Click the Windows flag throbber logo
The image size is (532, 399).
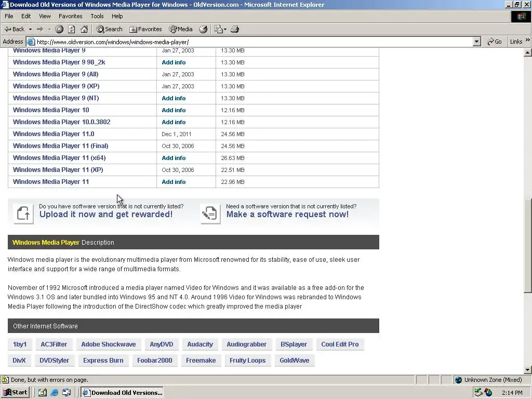[x=521, y=17]
